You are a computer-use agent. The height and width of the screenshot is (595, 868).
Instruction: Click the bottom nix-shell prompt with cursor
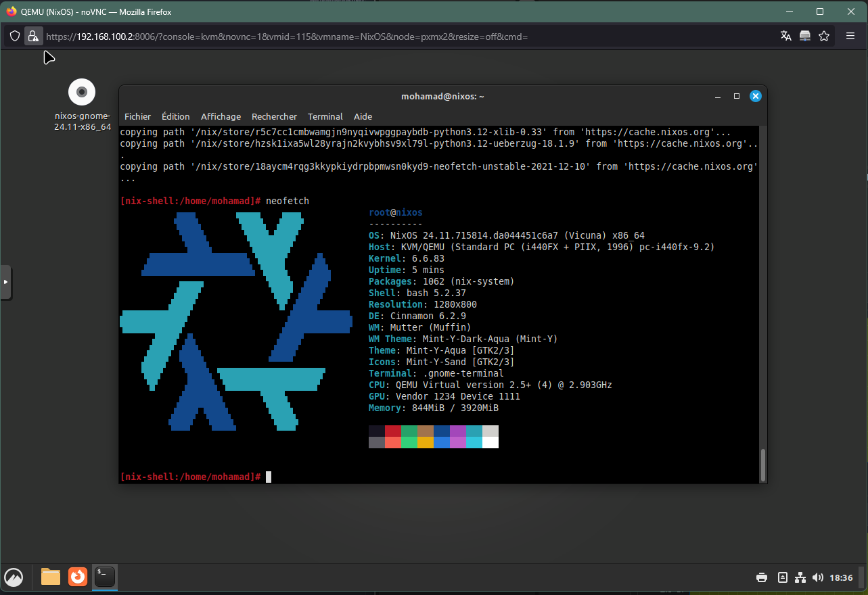click(196, 477)
